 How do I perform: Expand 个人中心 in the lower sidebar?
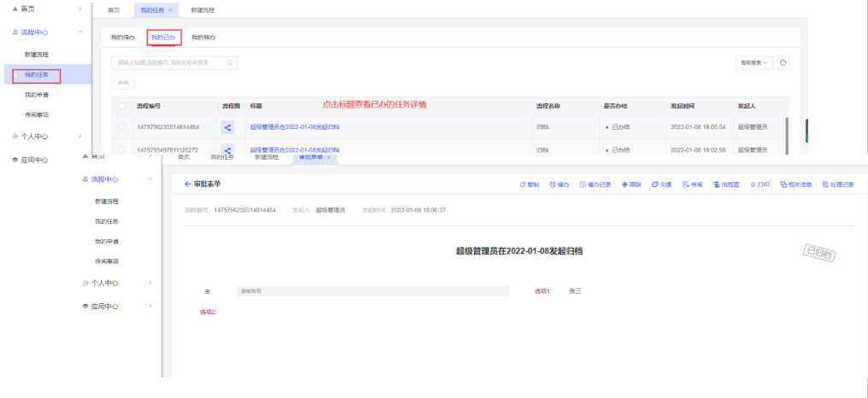(x=121, y=283)
